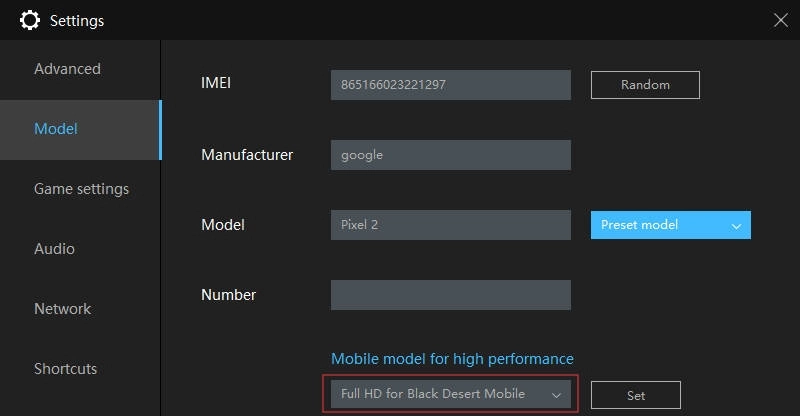Click the IMEI label text
The height and width of the screenshot is (416, 800).
216,85
